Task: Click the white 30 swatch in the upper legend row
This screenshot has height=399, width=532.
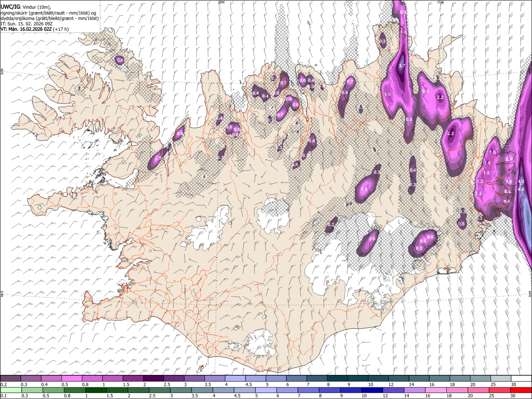Action: click(x=522, y=378)
